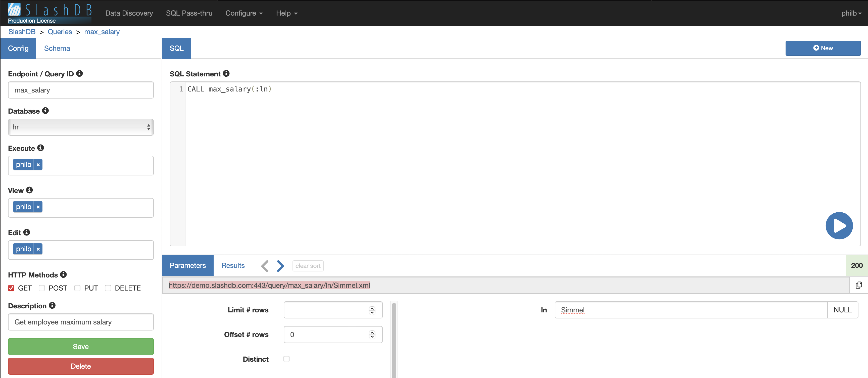Open the hr Database dropdown
The image size is (868, 378).
coord(81,127)
